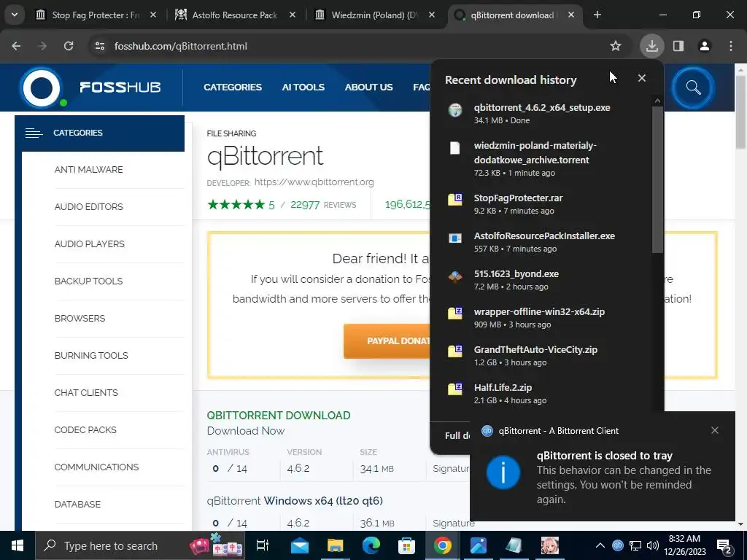
Task: Open a new browser tab
Action: click(x=597, y=15)
